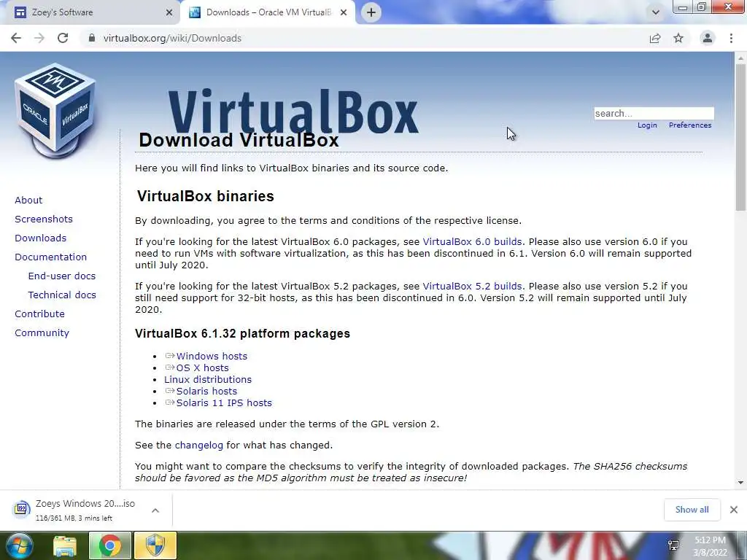Open Technical docs
This screenshot has height=560, width=747.
tap(62, 295)
